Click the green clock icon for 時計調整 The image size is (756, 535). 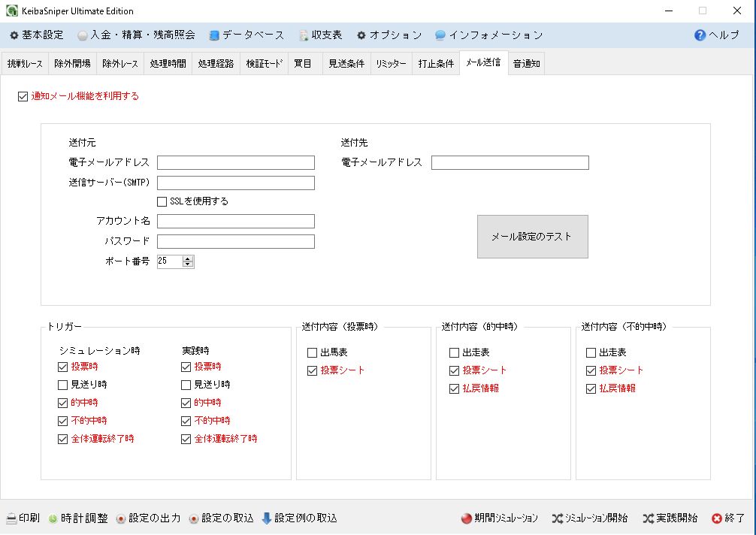click(53, 518)
